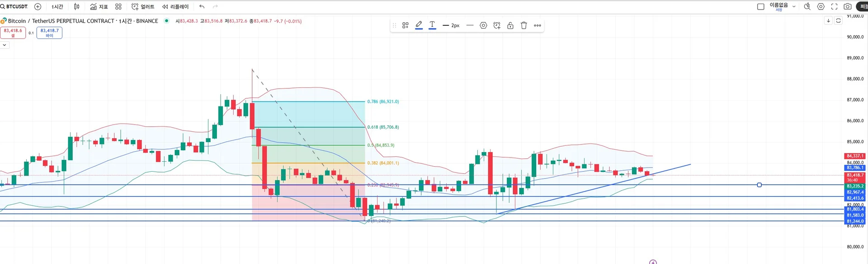Add a symbol to compare with plus icon
868x264 pixels.
point(38,7)
